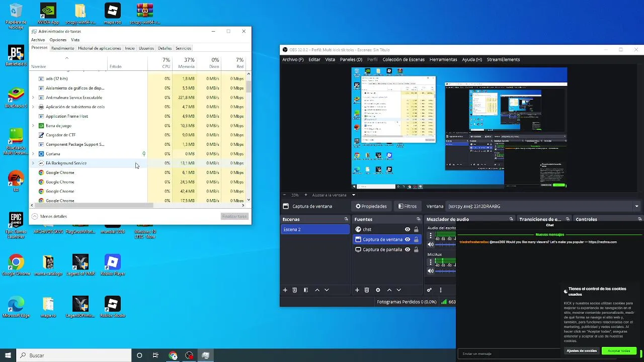The width and height of the screenshot is (644, 362).
Task: Open BlueStacks 5 desktop icon
Action: tap(16, 98)
